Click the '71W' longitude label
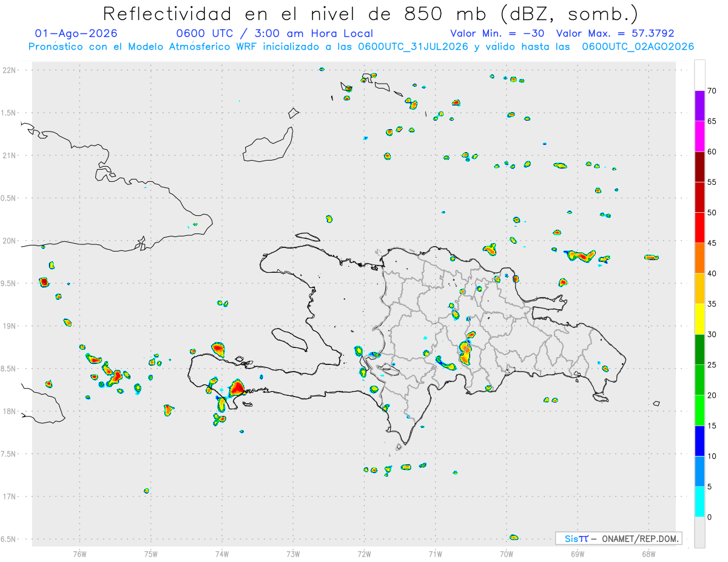Screen dimensions: 728x562 pos(435,554)
